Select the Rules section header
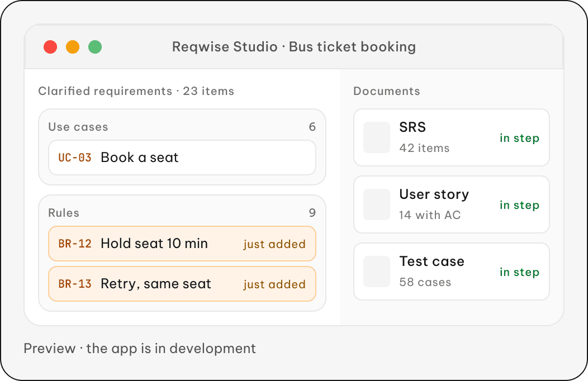 64,213
